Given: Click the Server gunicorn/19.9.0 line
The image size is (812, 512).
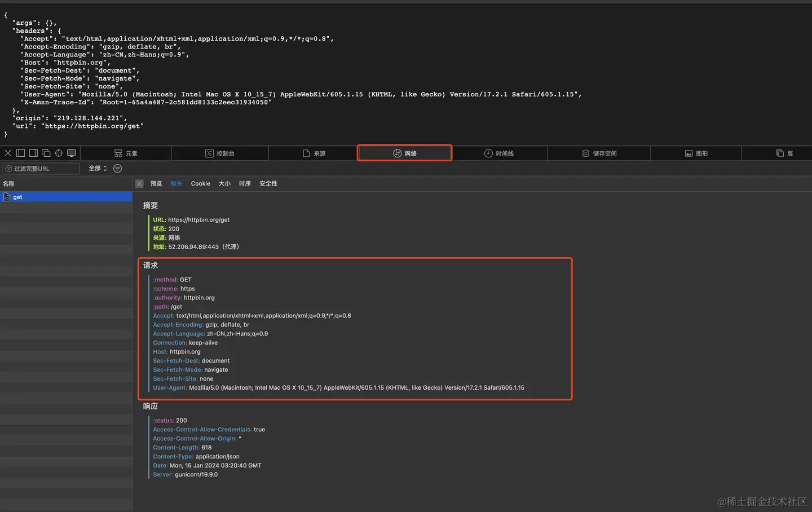Looking at the screenshot, I should pyautogui.click(x=185, y=475).
